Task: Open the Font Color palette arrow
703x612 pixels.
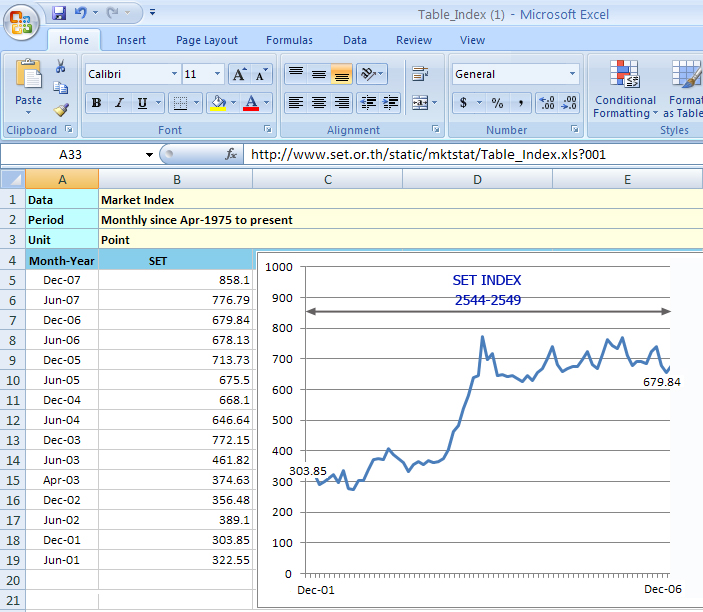Action: coord(266,103)
